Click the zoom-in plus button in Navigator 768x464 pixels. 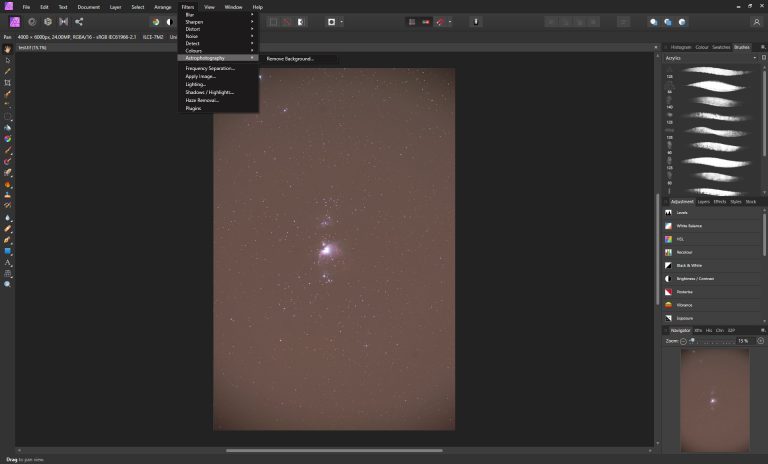click(x=760, y=341)
